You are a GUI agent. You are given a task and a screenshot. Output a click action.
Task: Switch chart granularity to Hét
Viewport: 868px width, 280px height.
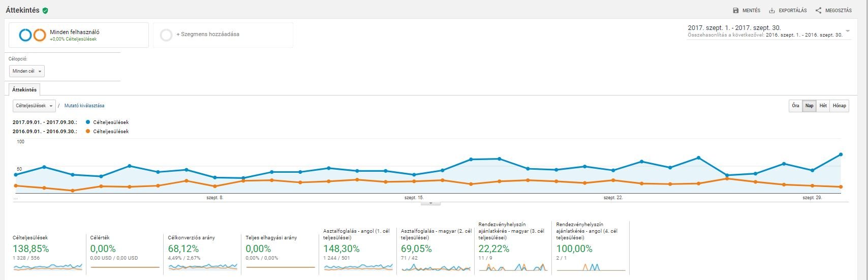click(x=823, y=106)
